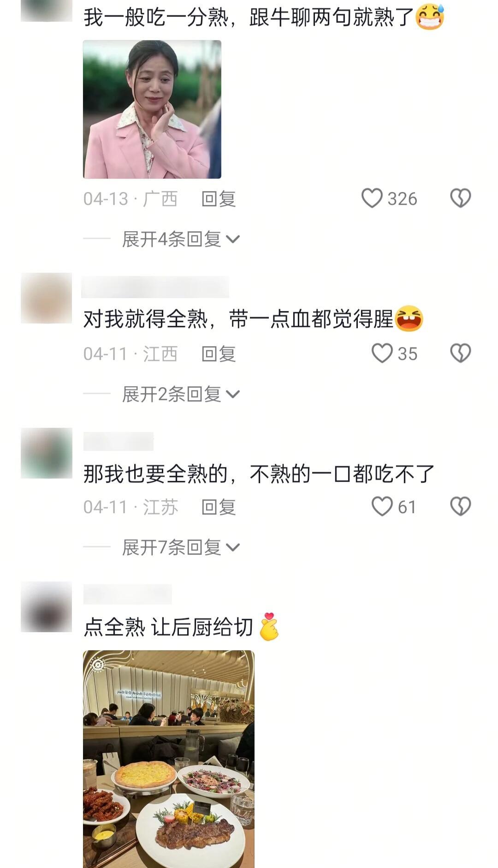Reply to the 04-11 江苏 comment
498x868 pixels.
[x=219, y=507]
